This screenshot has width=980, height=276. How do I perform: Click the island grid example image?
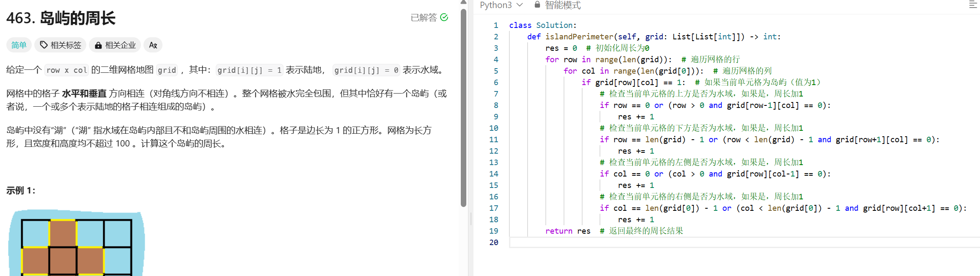tap(77, 243)
